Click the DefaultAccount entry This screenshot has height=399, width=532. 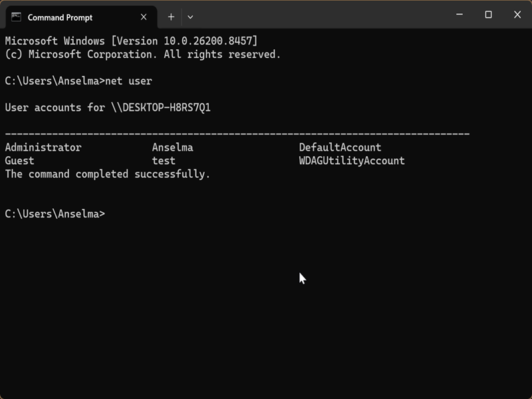340,148
